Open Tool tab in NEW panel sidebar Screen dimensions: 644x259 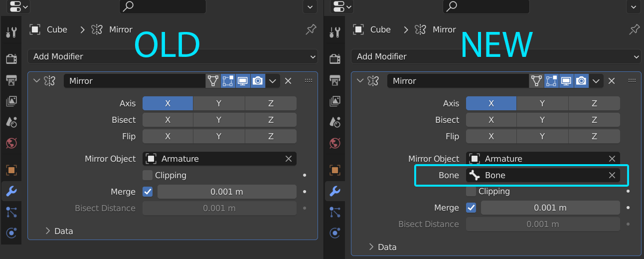point(335,32)
